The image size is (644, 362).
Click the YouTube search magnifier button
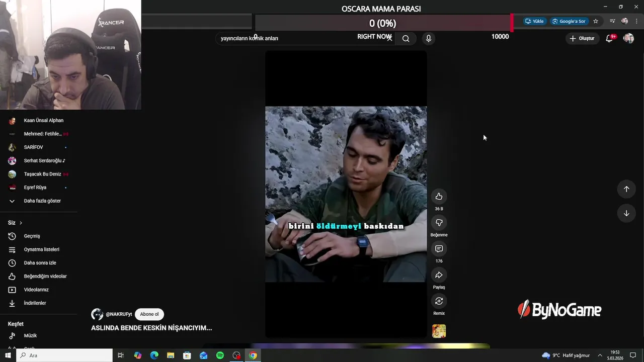click(406, 38)
